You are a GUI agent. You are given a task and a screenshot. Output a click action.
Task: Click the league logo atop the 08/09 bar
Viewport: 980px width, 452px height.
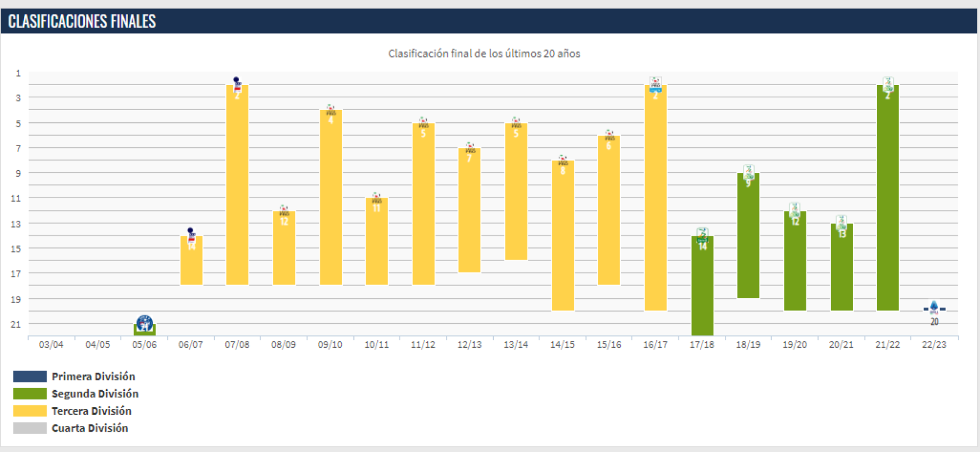pos(284,211)
